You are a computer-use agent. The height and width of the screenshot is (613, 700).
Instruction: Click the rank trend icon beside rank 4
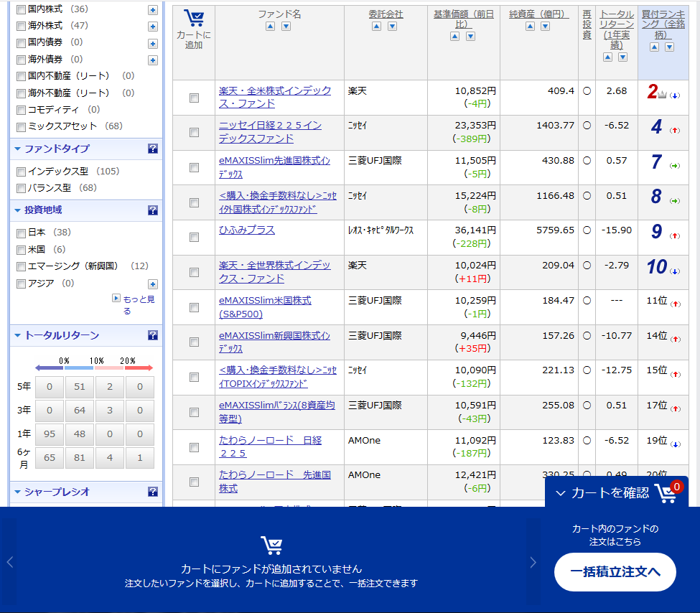pyautogui.click(x=675, y=131)
